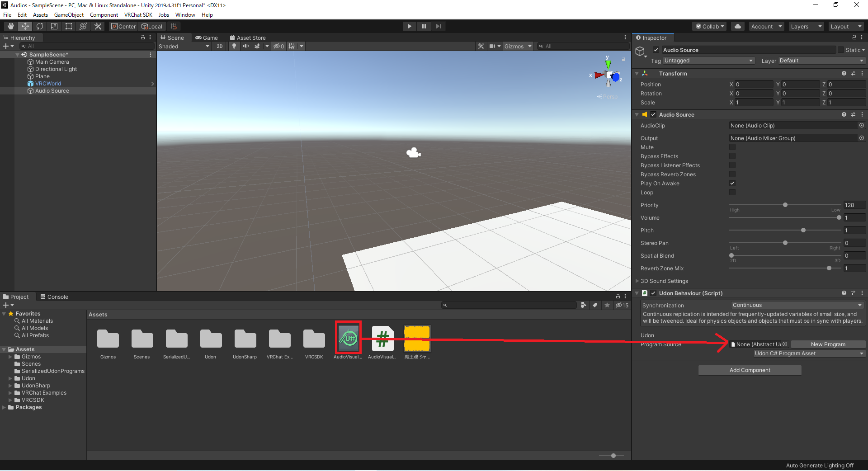The height and width of the screenshot is (471, 868).
Task: Open the Layer dropdown
Action: click(x=822, y=61)
